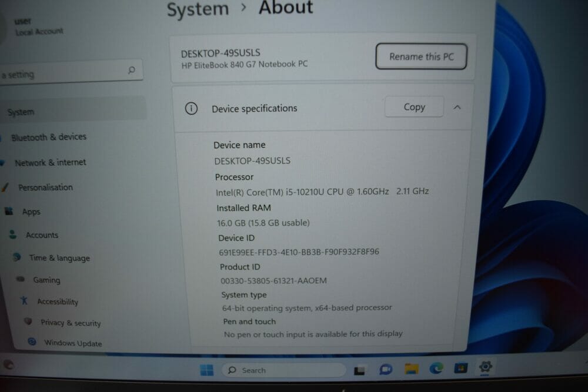Screen dimensions: 588x392
Task: Click the Product ID 00330-53805-61321-AAOEM
Action: click(274, 281)
